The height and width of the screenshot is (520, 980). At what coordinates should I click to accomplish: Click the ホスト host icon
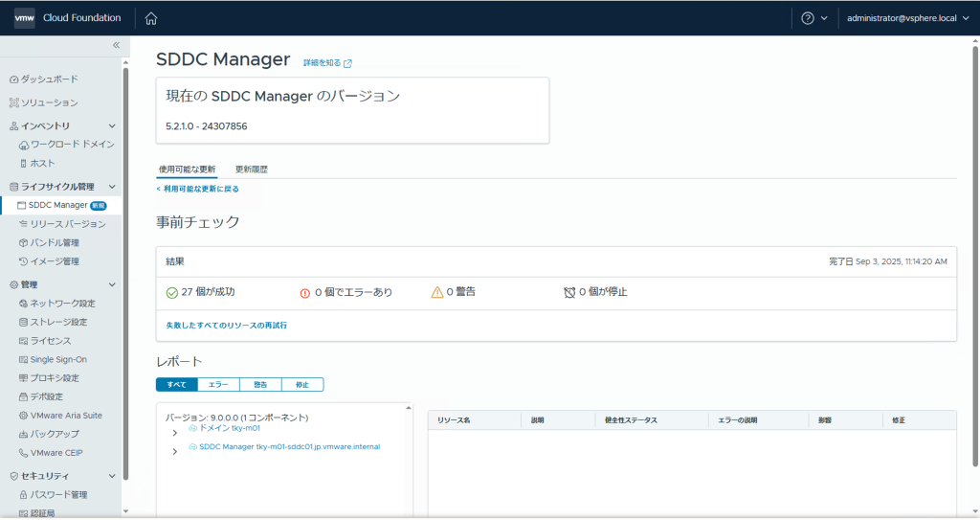(x=23, y=164)
